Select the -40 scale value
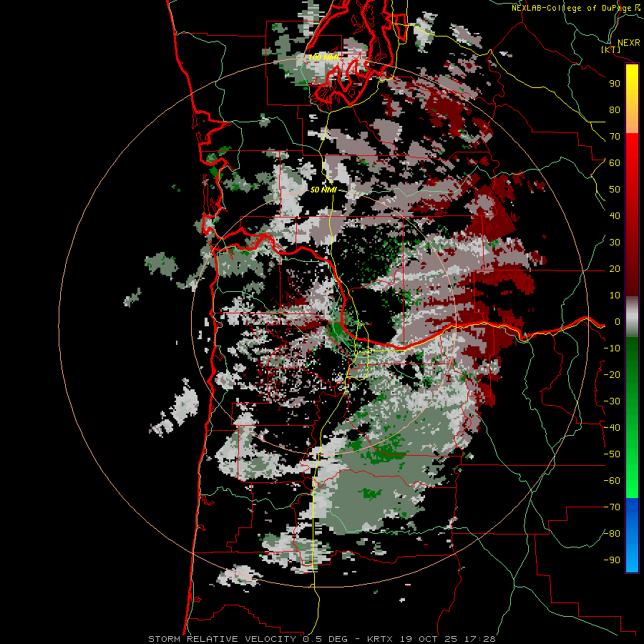Viewport: 644px width, 644px height. 612,428
